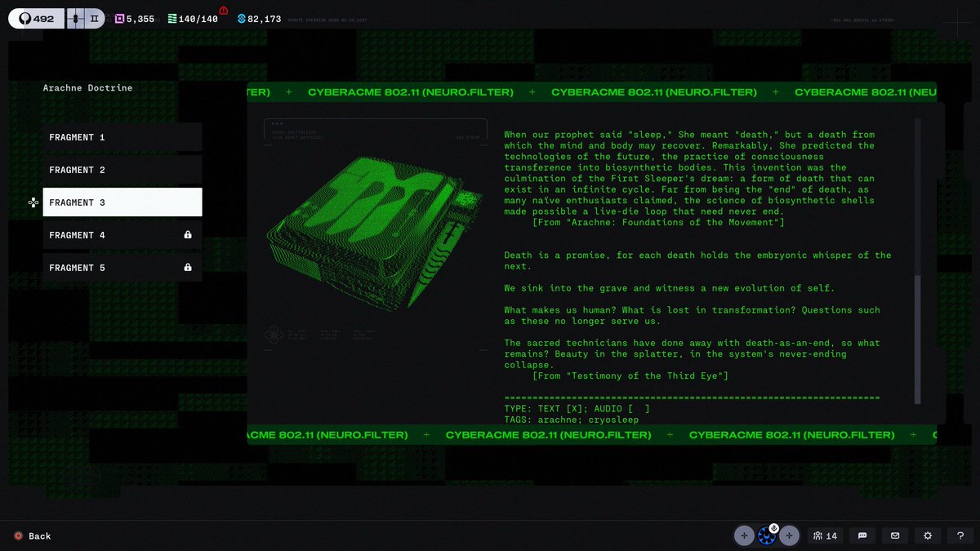This screenshot has width=980, height=551.
Task: Click the red circle icon beside Back
Action: coord(18,536)
